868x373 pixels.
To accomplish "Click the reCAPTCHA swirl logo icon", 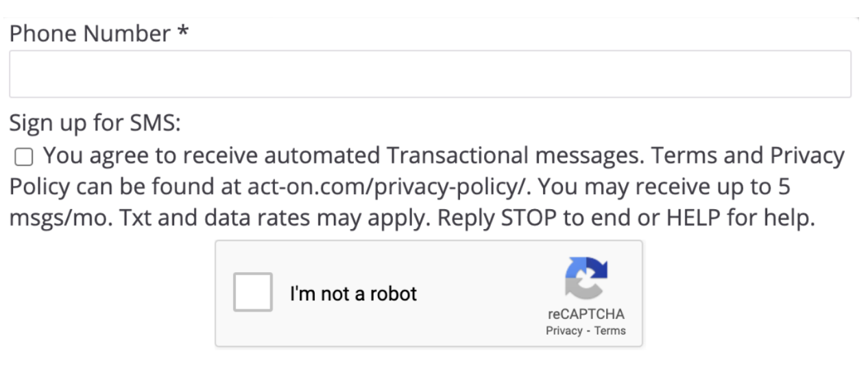I will click(x=586, y=278).
